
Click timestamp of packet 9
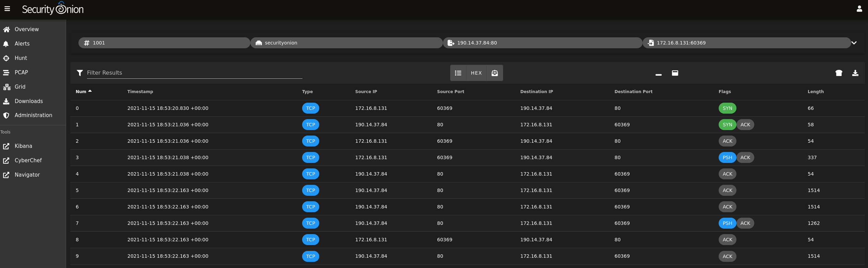[x=168, y=256]
